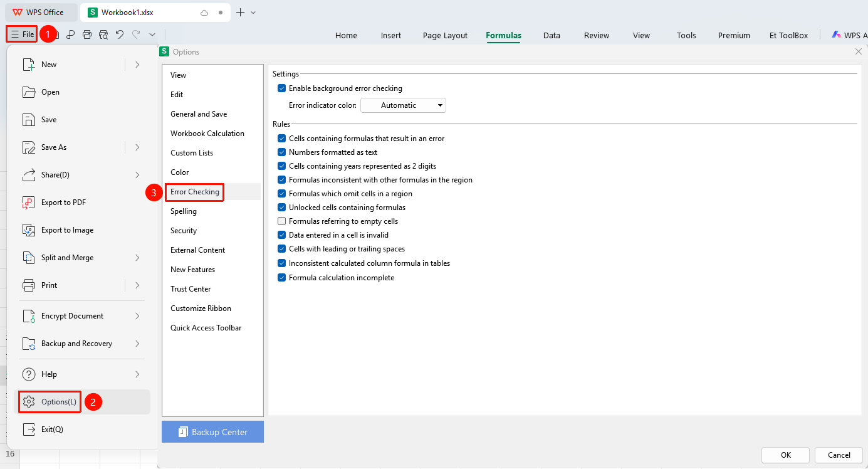868x469 pixels.
Task: Switch to the Page Layout ribbon tab
Action: 445,35
